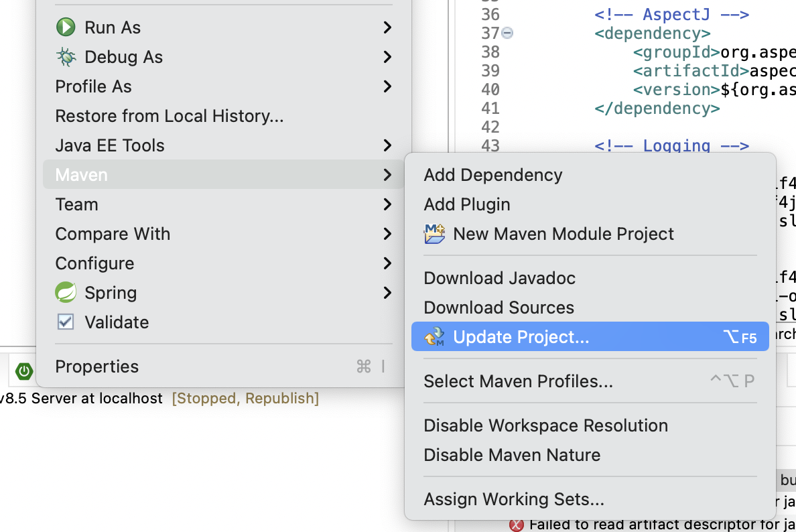Viewport: 796px width, 532px height.
Task: Open the Spring menu item
Action: pos(223,293)
